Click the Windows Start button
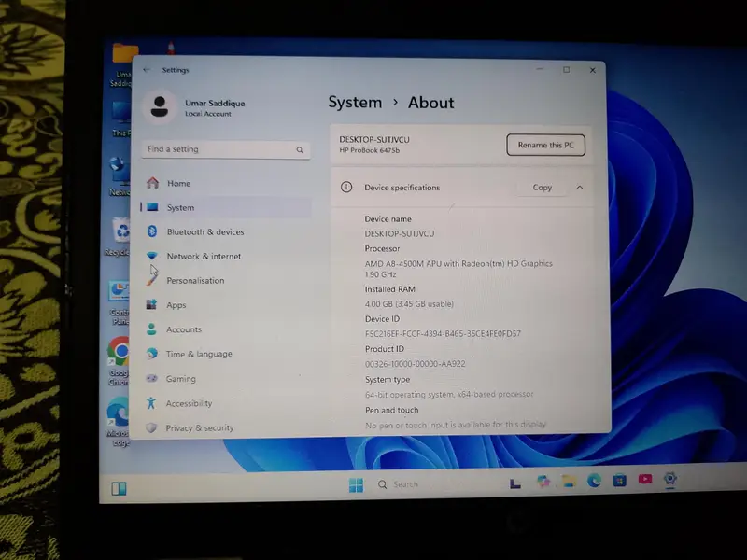 click(356, 484)
